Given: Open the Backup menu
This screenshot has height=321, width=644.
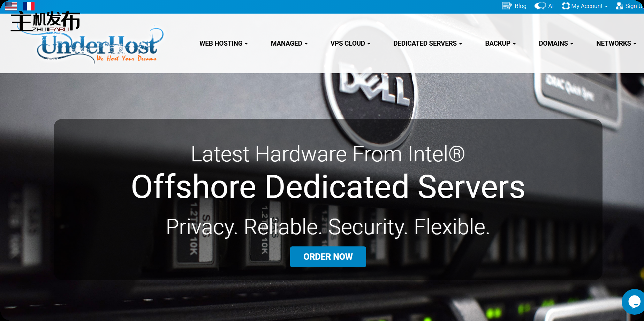Looking at the screenshot, I should (500, 43).
